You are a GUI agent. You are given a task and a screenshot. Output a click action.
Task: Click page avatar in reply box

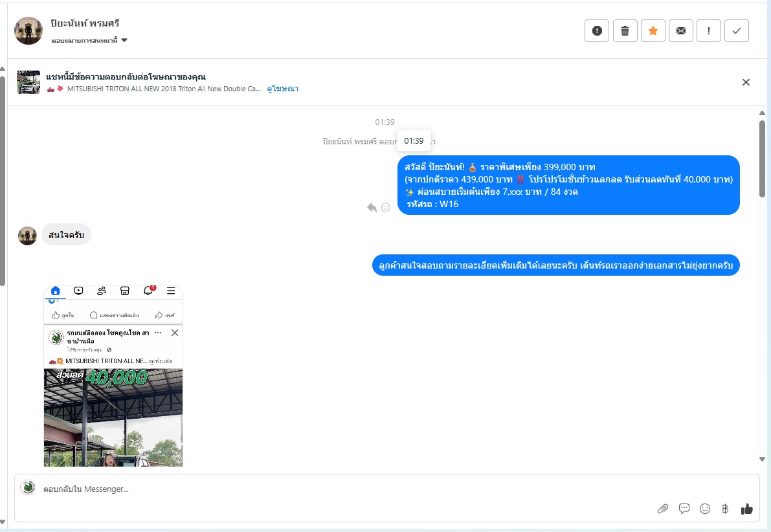(28, 488)
